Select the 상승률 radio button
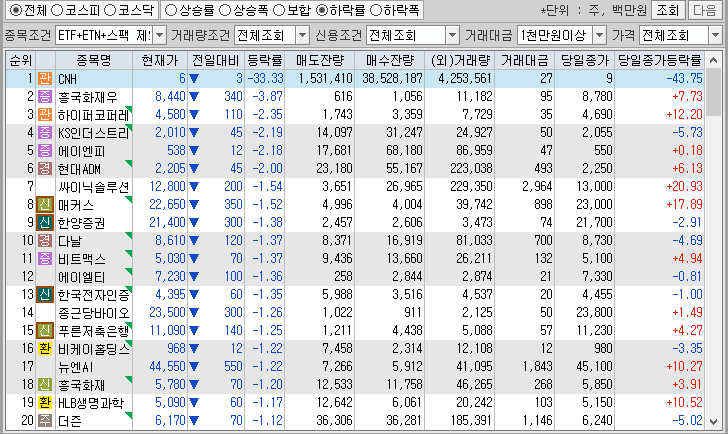728x434 pixels. tap(171, 10)
